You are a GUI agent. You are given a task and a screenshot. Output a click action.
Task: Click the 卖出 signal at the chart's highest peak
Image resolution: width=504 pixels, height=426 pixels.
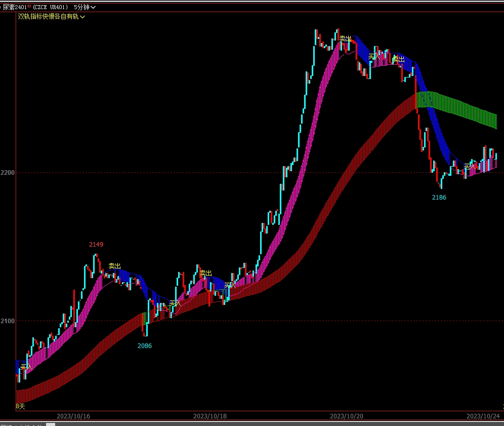point(345,38)
